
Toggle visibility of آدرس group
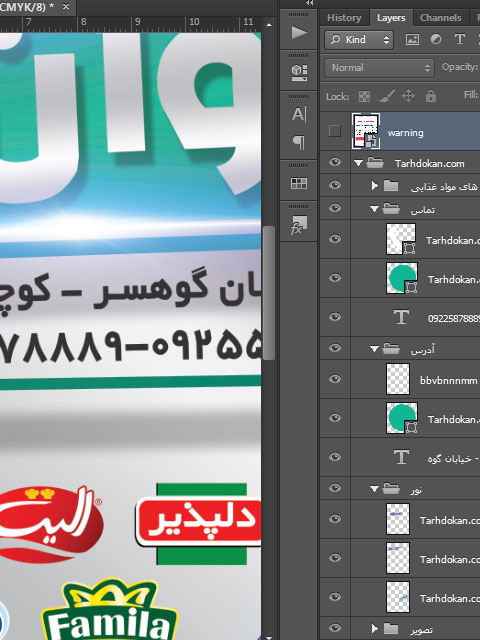pyautogui.click(x=335, y=348)
